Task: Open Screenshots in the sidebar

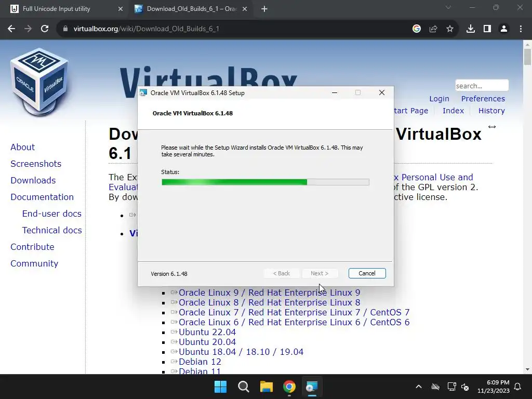Action: click(x=36, y=164)
